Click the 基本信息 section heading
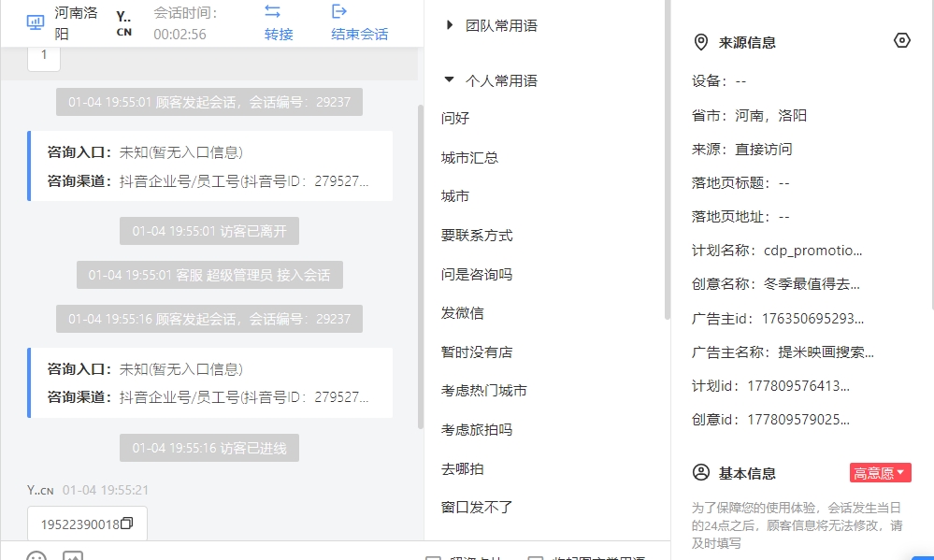The image size is (934, 560). pos(747,474)
